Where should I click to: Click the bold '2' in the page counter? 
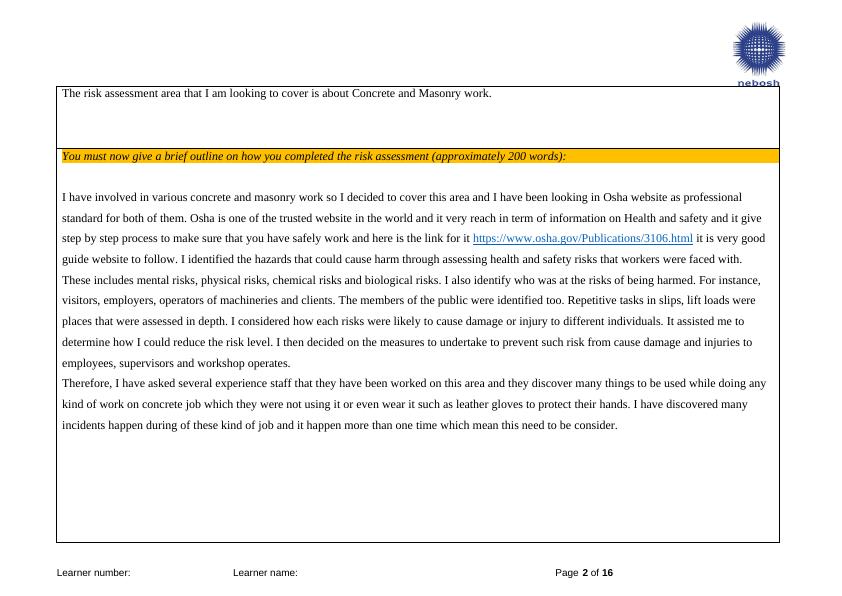point(584,572)
